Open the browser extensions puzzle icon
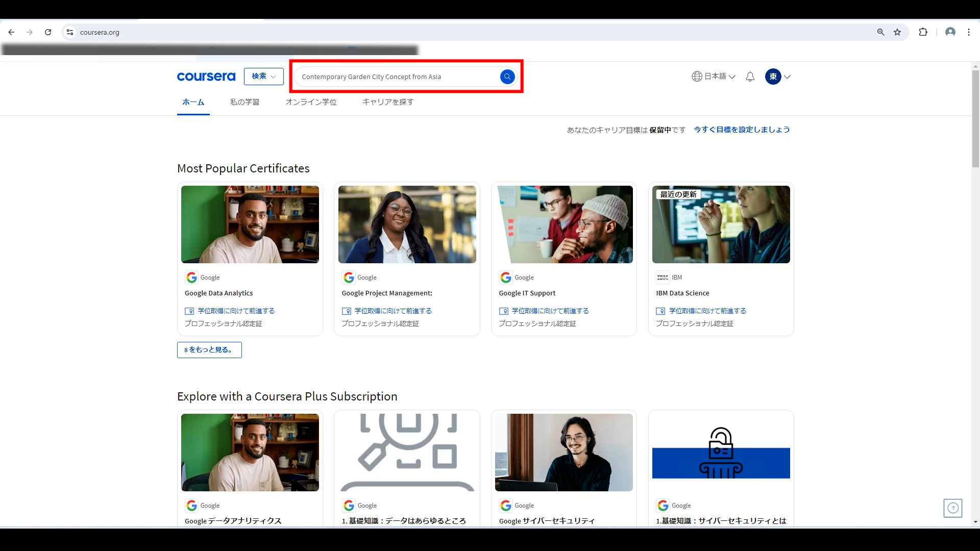This screenshot has width=980, height=551. (923, 32)
